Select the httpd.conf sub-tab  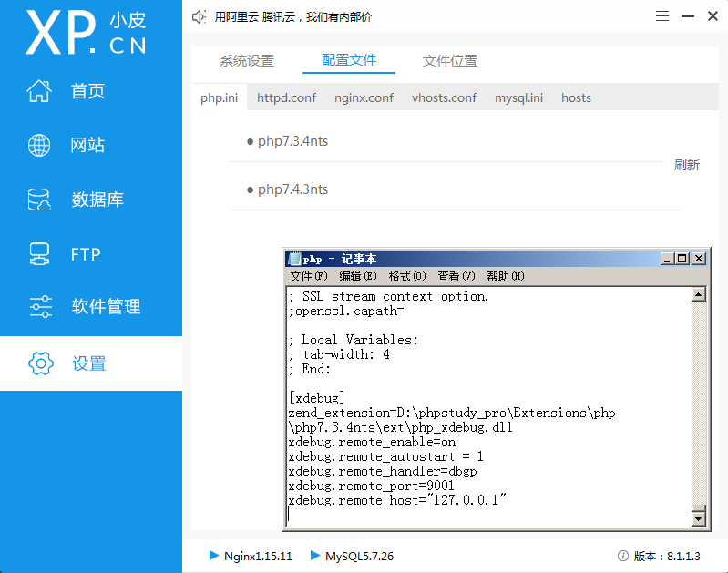[x=286, y=98]
